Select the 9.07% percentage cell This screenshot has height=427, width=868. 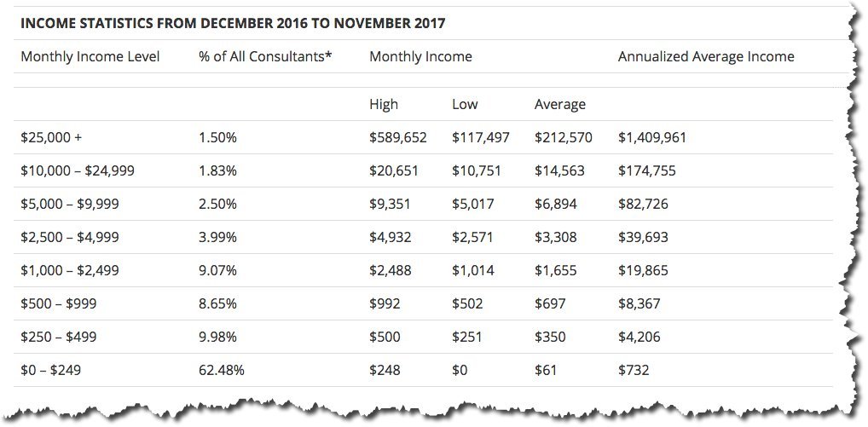[x=217, y=270]
